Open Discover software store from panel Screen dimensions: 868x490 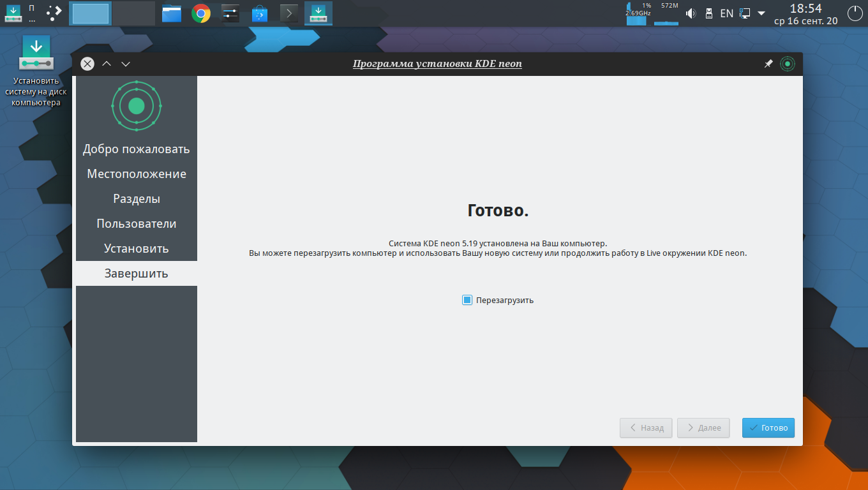coord(260,13)
